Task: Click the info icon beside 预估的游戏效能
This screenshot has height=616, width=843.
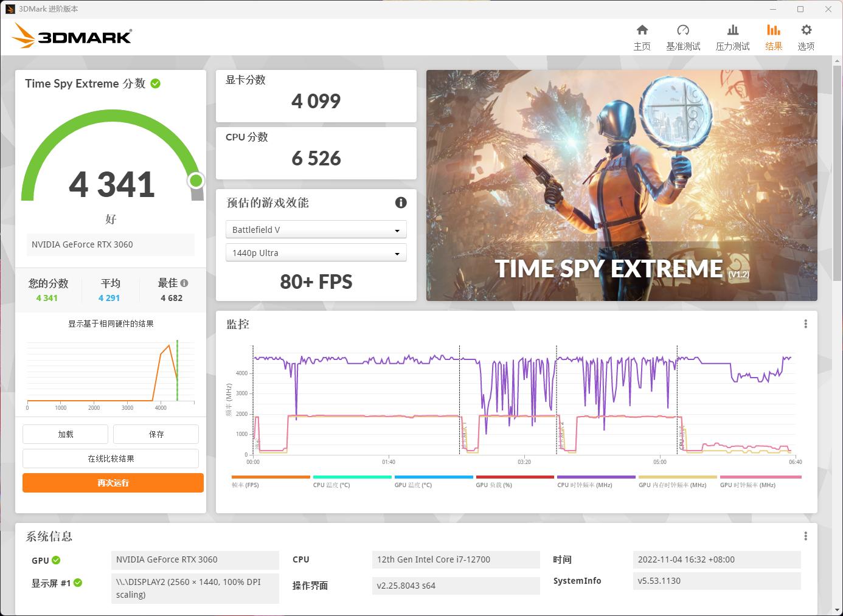Action: pos(400,203)
